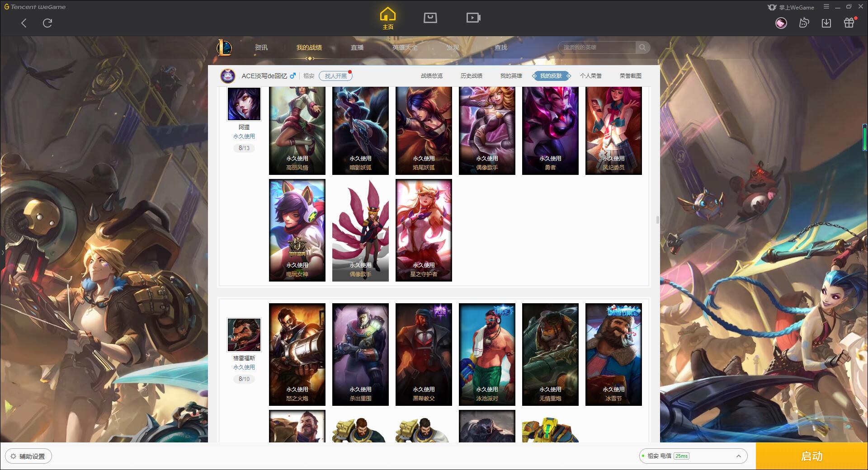Open the 查找 tab
868x470 pixels.
[500, 47]
